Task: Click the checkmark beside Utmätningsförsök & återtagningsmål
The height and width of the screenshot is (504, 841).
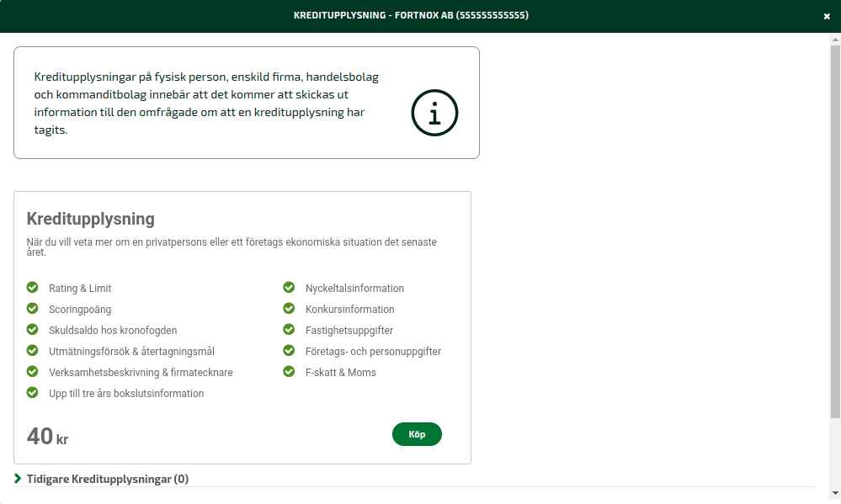Action: [x=33, y=351]
